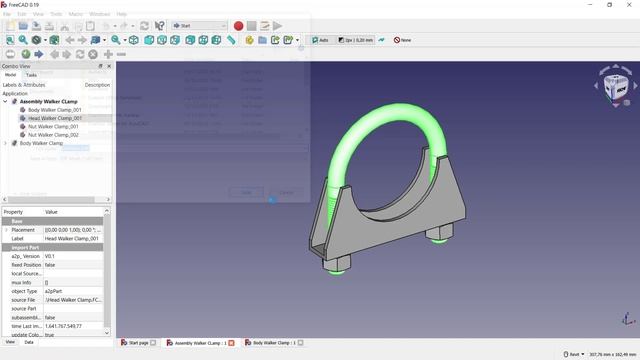Image resolution: width=640 pixels, height=360 pixels.
Task: Open the workbench selector Start dropdown
Action: pos(199,26)
